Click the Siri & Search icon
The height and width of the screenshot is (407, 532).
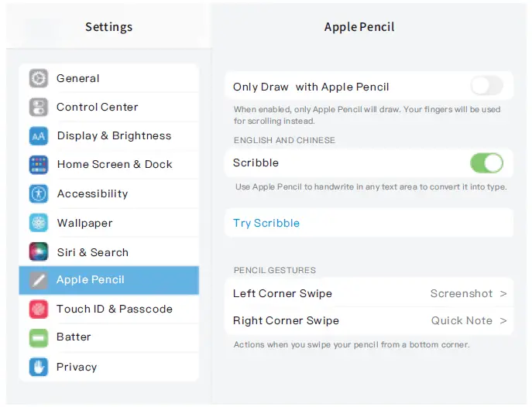(39, 252)
